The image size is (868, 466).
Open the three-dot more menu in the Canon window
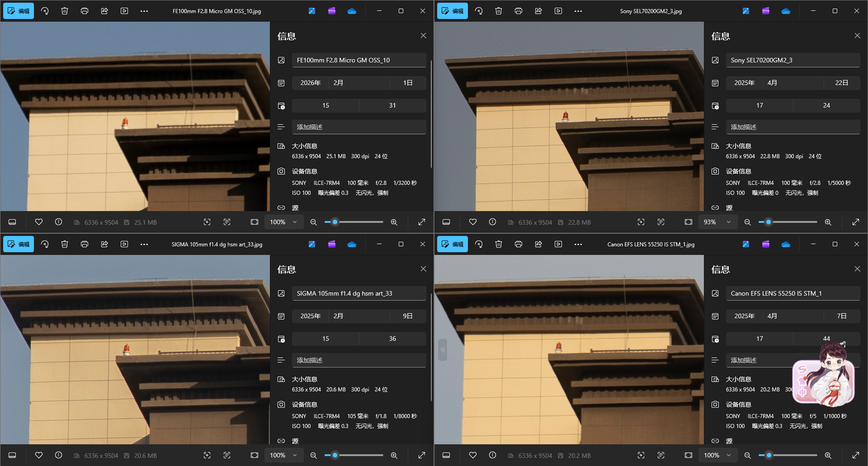578,244
